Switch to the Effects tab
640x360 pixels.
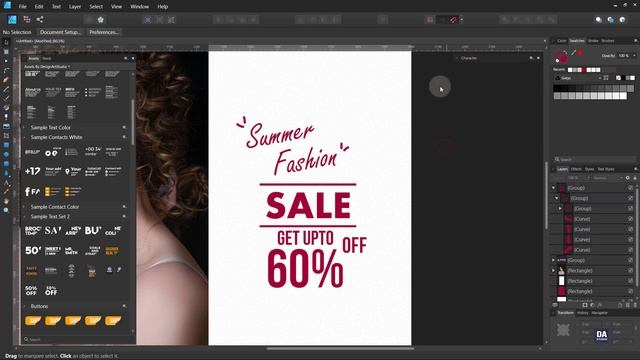[576, 169]
